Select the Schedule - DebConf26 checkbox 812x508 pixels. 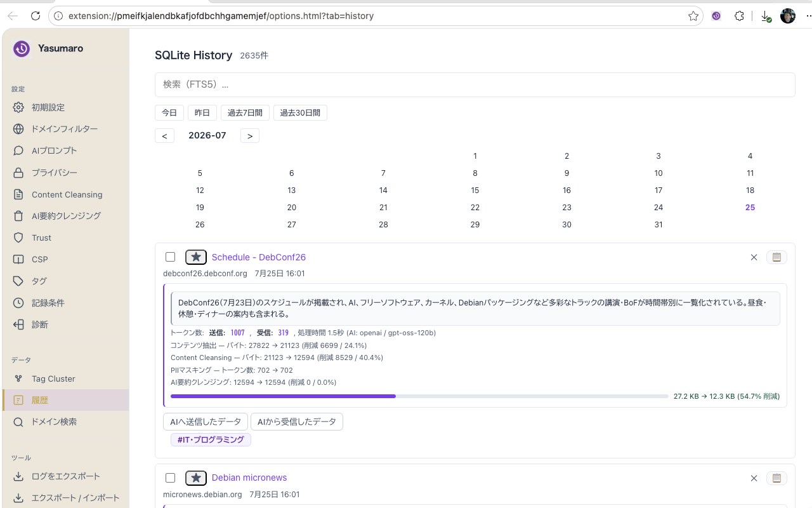click(x=170, y=257)
